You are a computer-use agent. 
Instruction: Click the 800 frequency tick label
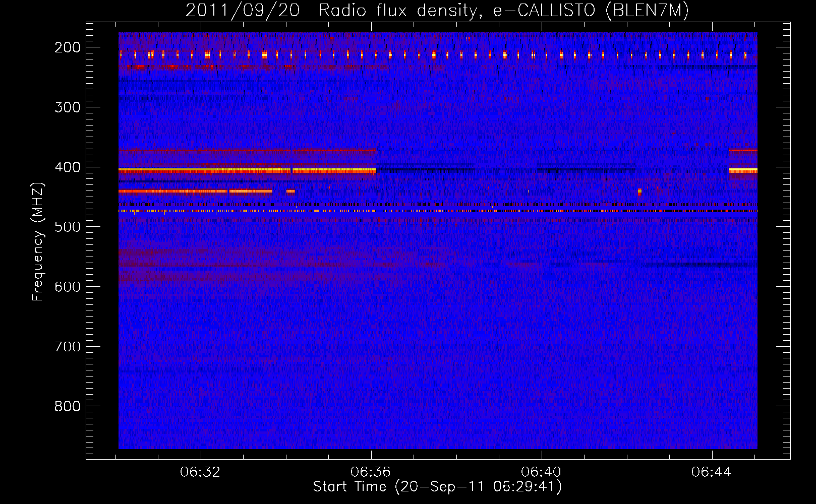coord(68,406)
